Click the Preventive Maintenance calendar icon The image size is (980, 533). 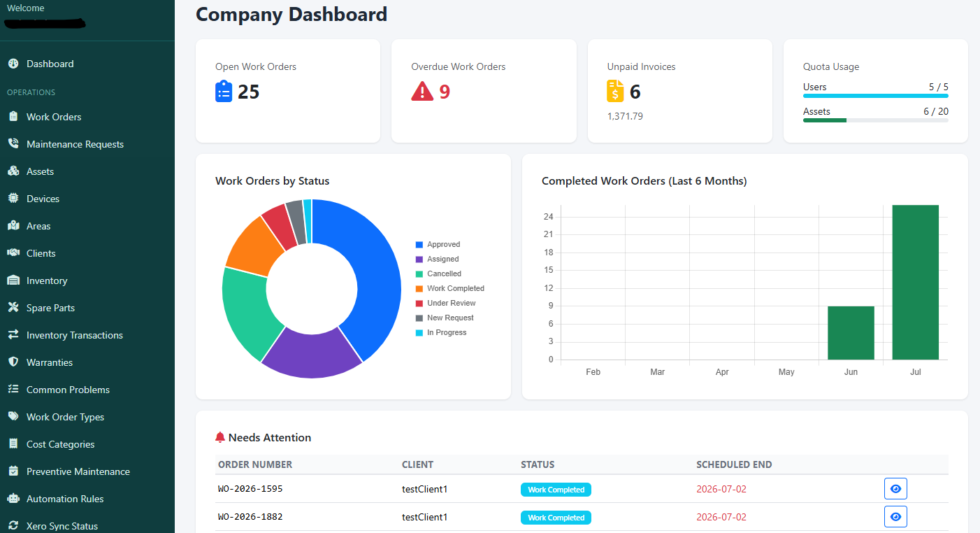[13, 471]
